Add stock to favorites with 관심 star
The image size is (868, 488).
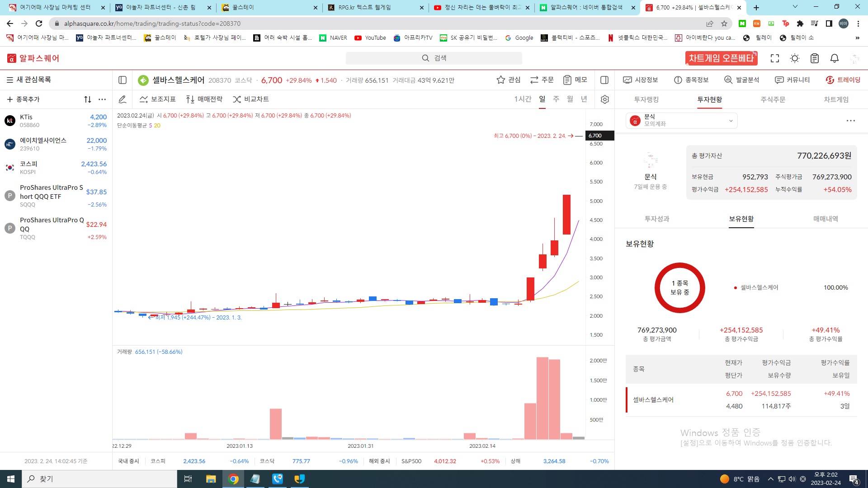point(509,80)
